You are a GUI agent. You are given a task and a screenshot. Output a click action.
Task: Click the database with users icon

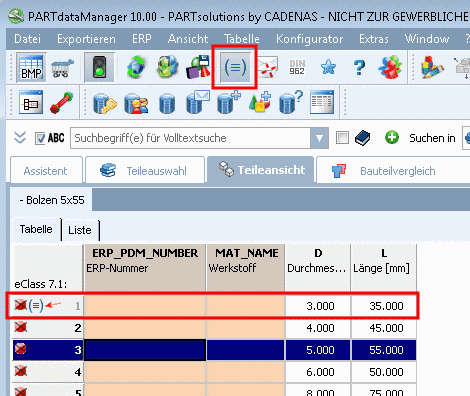coord(136,103)
